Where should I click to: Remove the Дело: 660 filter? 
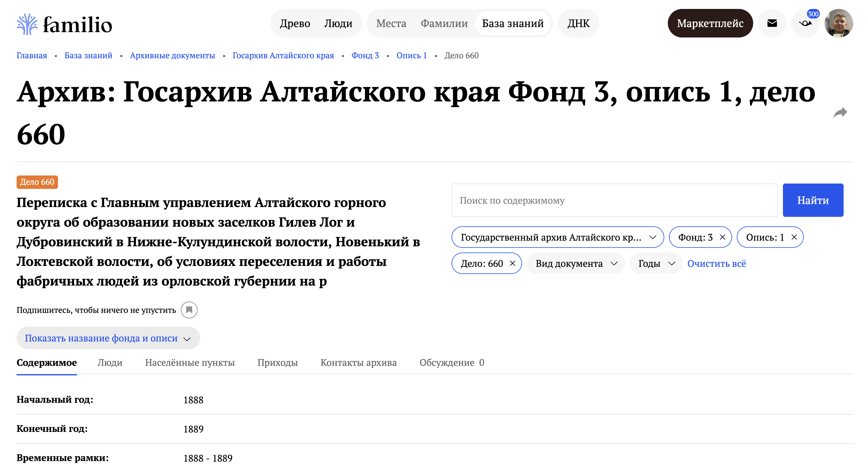pyautogui.click(x=513, y=263)
